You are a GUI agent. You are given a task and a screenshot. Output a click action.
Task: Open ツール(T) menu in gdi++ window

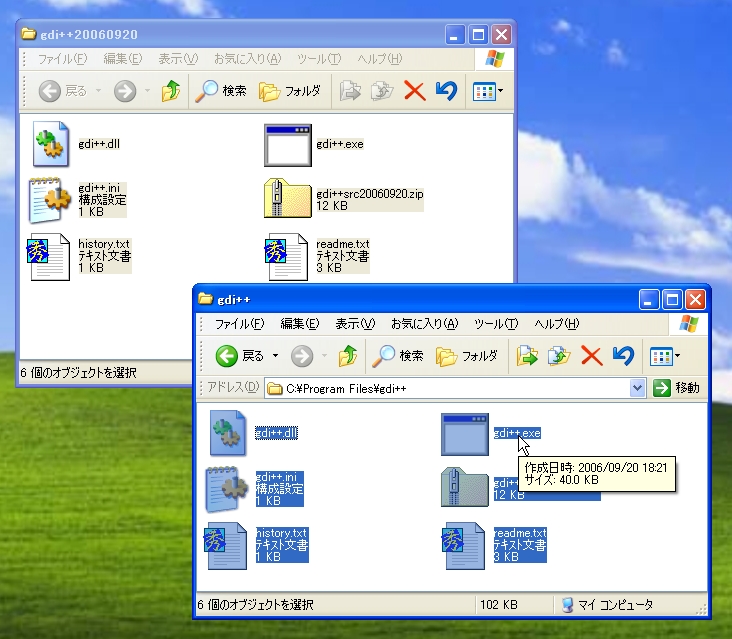[x=496, y=323]
